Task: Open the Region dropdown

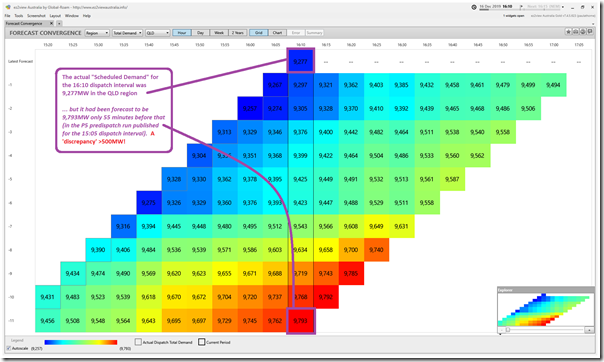Action: click(x=97, y=33)
